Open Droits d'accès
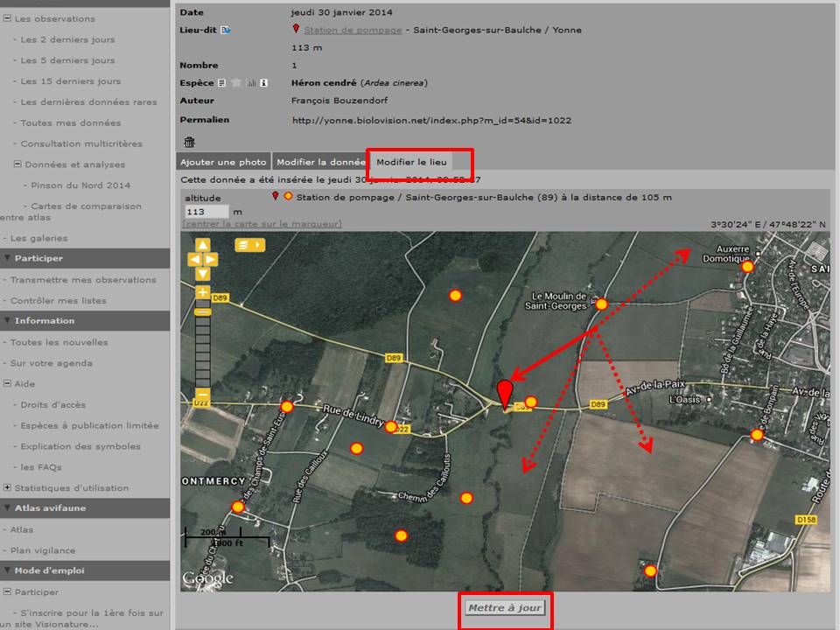This screenshot has width=840, height=630. 53,404
